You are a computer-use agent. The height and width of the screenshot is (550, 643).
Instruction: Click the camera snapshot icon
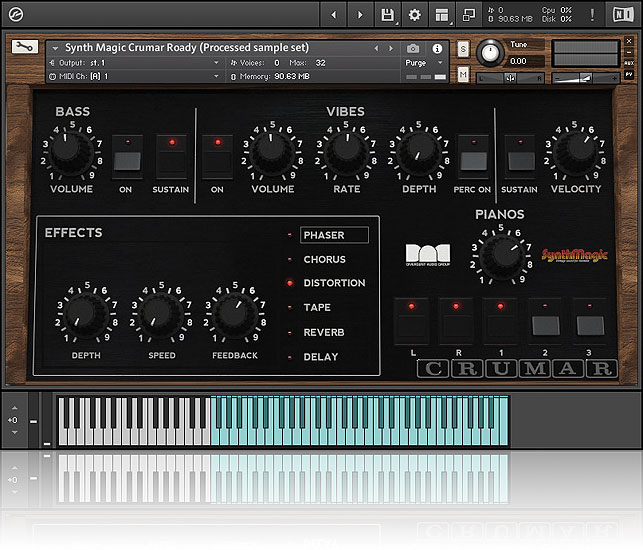pyautogui.click(x=413, y=48)
